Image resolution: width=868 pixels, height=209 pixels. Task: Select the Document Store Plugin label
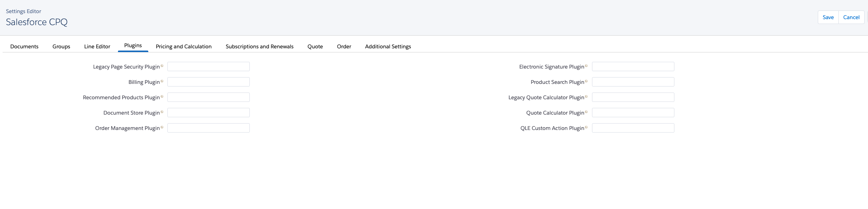[131, 113]
